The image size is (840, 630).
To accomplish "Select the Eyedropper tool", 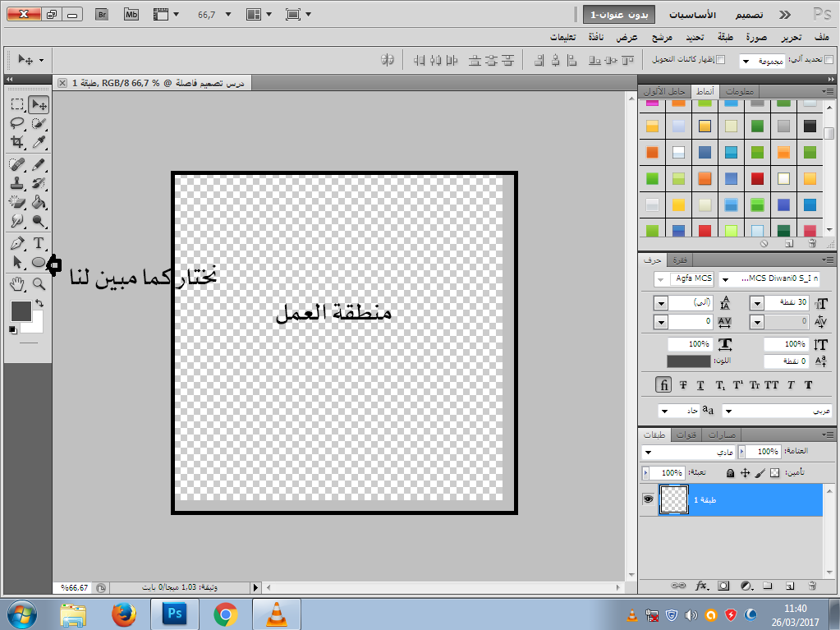I will [x=38, y=142].
